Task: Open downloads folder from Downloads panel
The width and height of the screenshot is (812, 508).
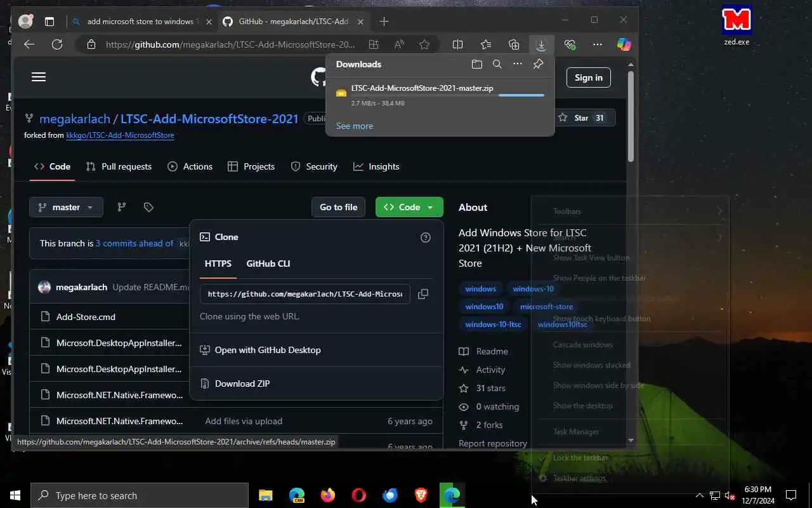Action: click(477, 64)
